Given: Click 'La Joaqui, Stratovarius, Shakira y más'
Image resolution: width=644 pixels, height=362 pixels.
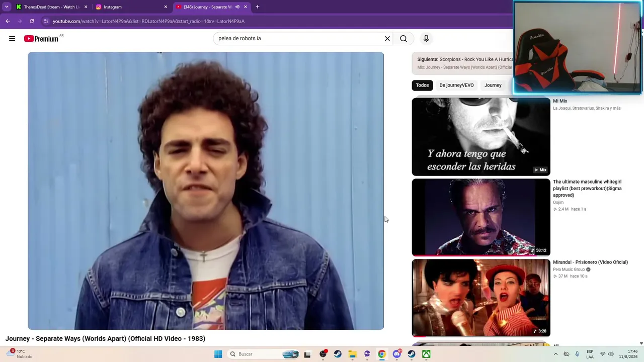Looking at the screenshot, I should tap(587, 108).
